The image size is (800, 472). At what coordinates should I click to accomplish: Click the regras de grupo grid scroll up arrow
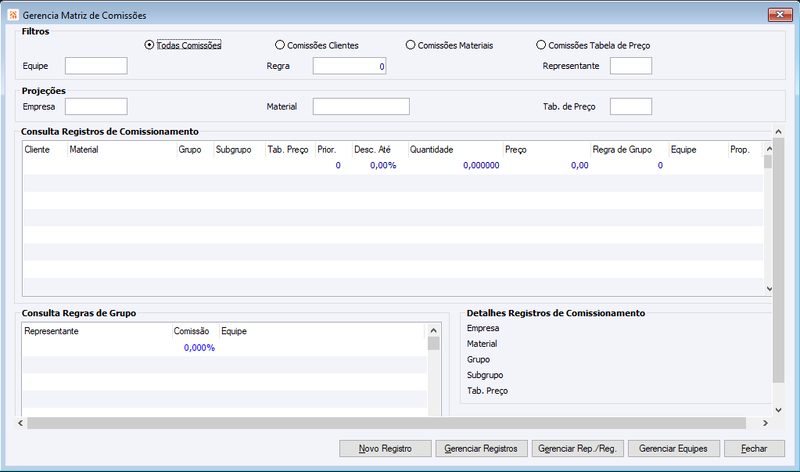[x=434, y=330]
